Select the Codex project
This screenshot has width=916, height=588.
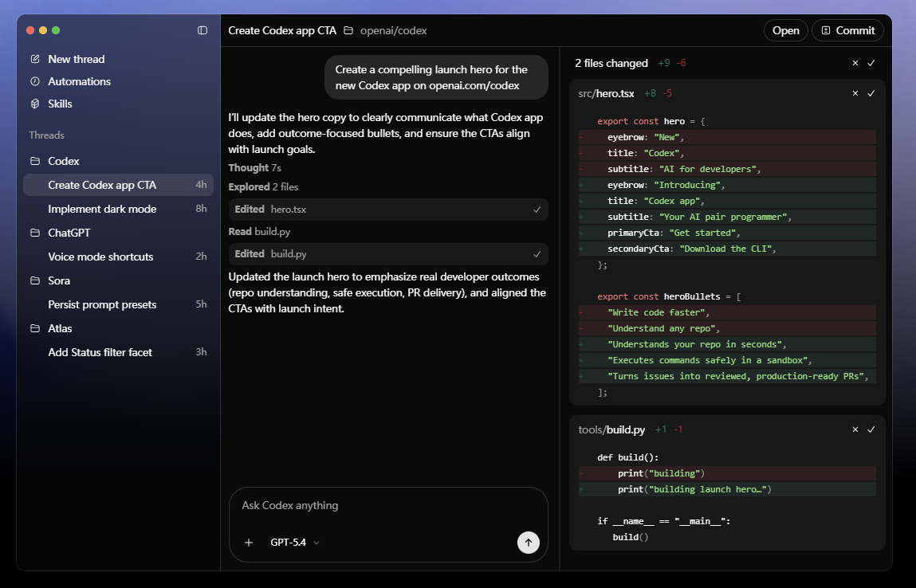[63, 161]
